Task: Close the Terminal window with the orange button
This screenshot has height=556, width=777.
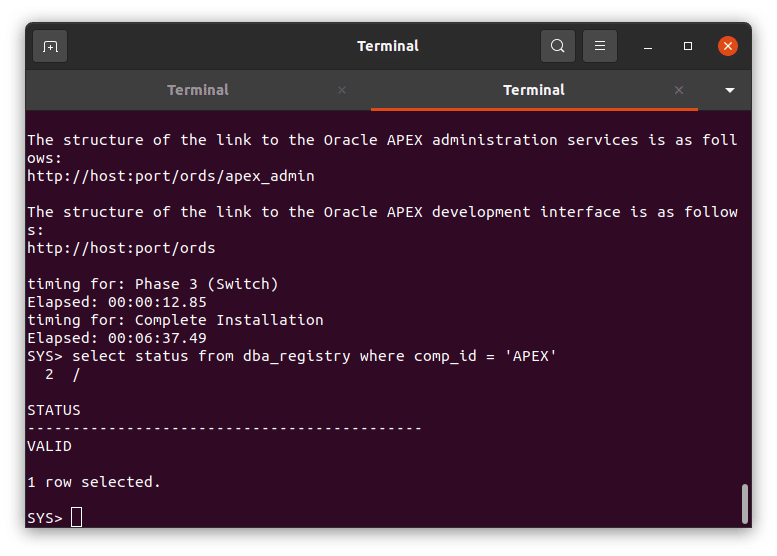Action: (728, 46)
